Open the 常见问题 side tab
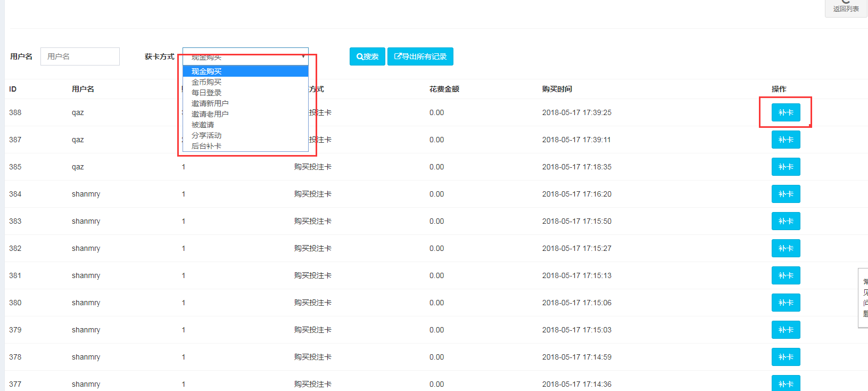The image size is (868, 391). pyautogui.click(x=864, y=298)
